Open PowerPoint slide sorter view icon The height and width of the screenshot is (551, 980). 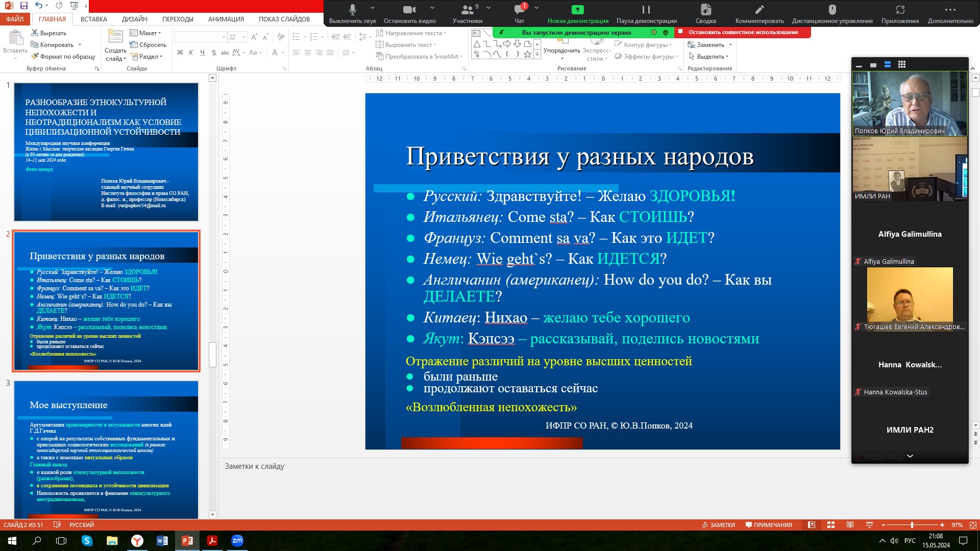[831, 525]
